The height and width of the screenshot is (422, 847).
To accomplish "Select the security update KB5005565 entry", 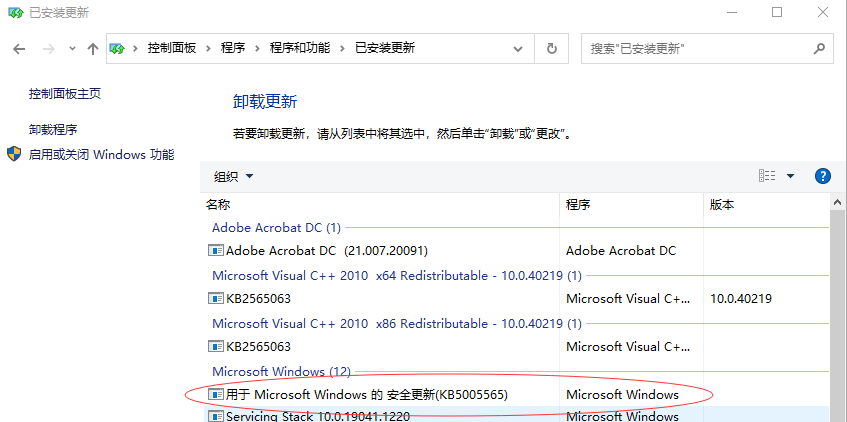I will 366,394.
